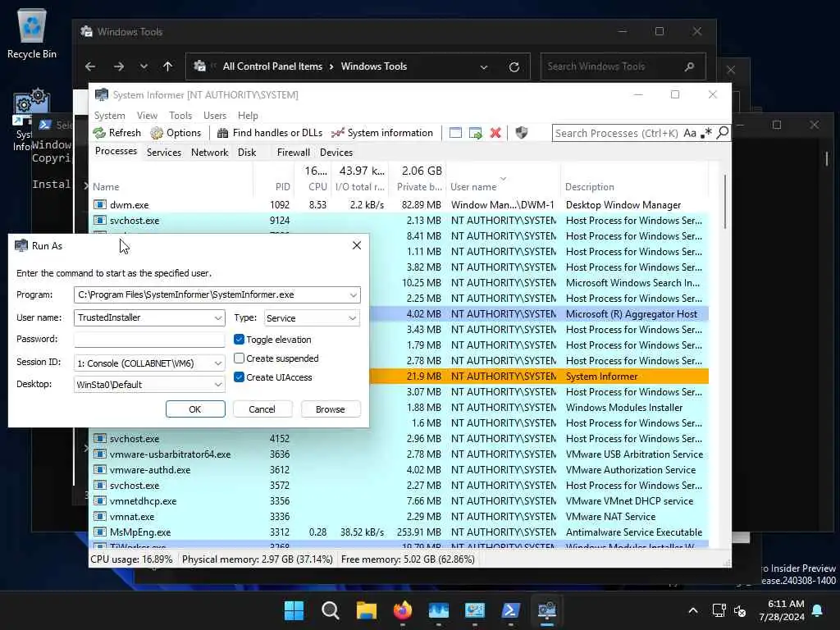The image size is (840, 630).
Task: Open the Type dropdown showing Service
Action: 313,318
